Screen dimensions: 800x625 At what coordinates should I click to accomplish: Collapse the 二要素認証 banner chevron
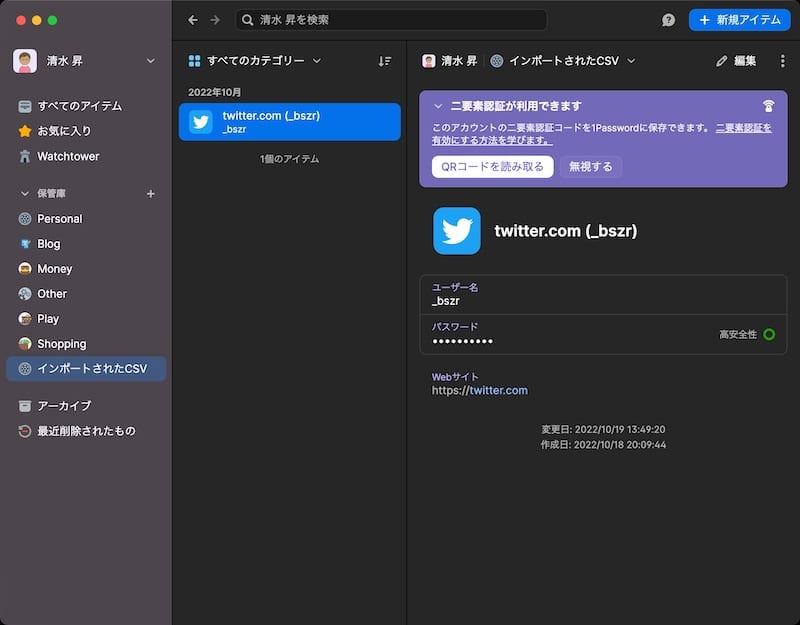click(437, 106)
